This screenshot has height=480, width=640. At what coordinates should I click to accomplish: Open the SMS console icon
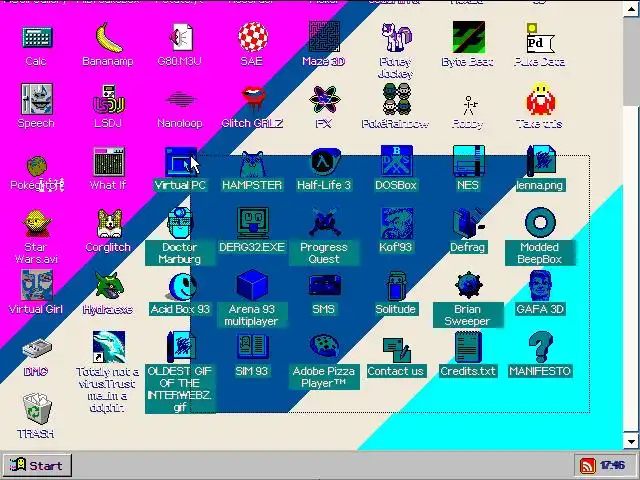coord(324,285)
